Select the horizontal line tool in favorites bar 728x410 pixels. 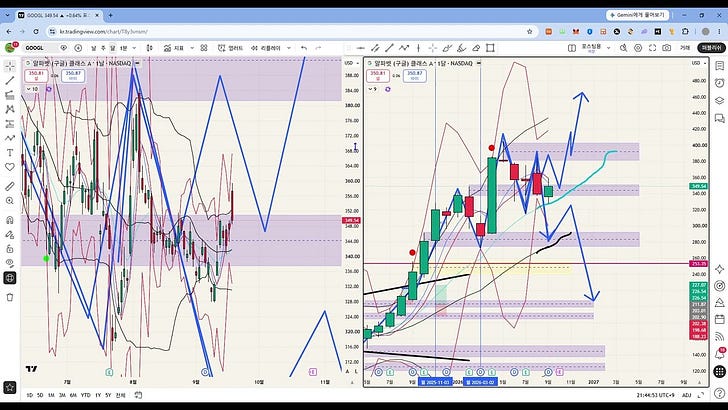click(361, 48)
